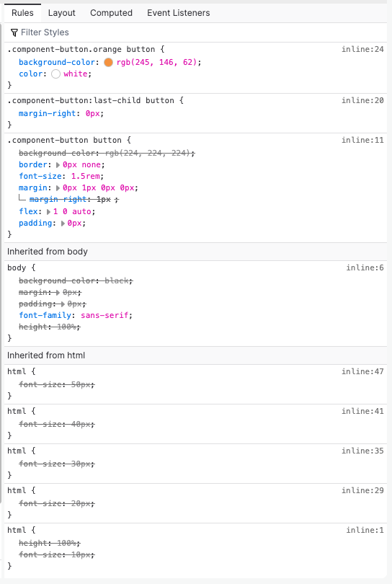Expand the padding shorthand in .component-button button
392x584 pixels.
[x=63, y=223]
